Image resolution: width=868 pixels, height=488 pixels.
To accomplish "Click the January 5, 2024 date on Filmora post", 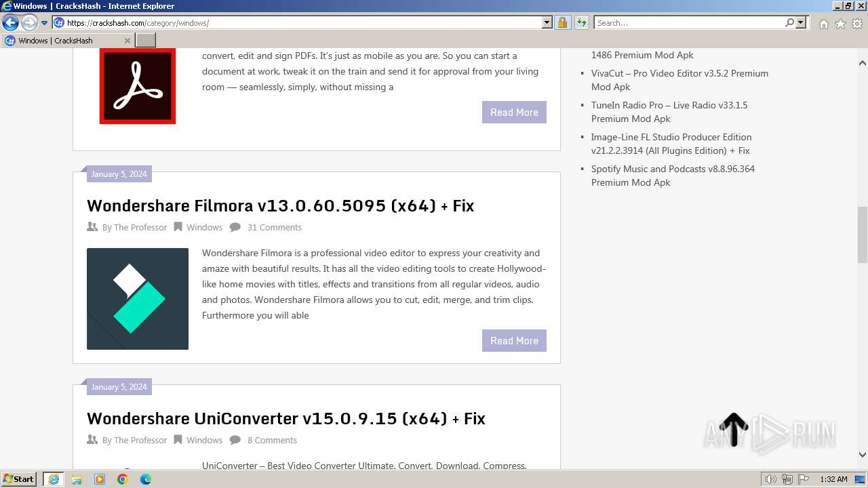I will point(119,174).
